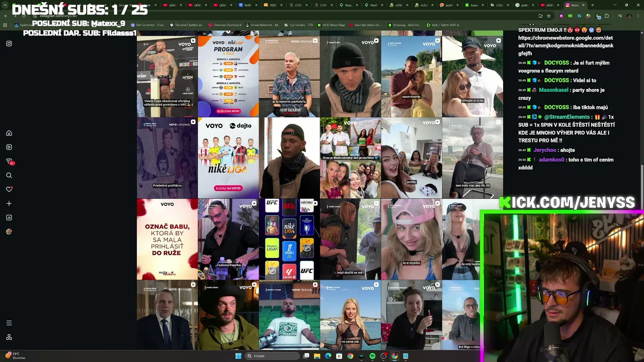Open the VOYO Special reel with green shirt
This screenshot has height=362, width=644.
(289, 315)
